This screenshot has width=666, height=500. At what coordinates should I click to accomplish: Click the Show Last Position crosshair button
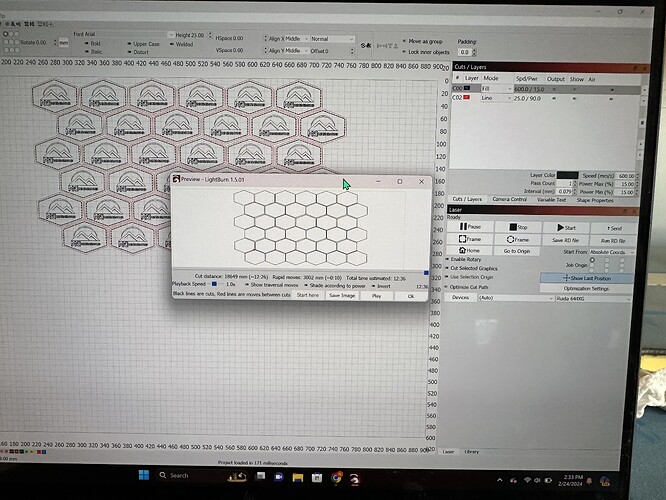[587, 278]
